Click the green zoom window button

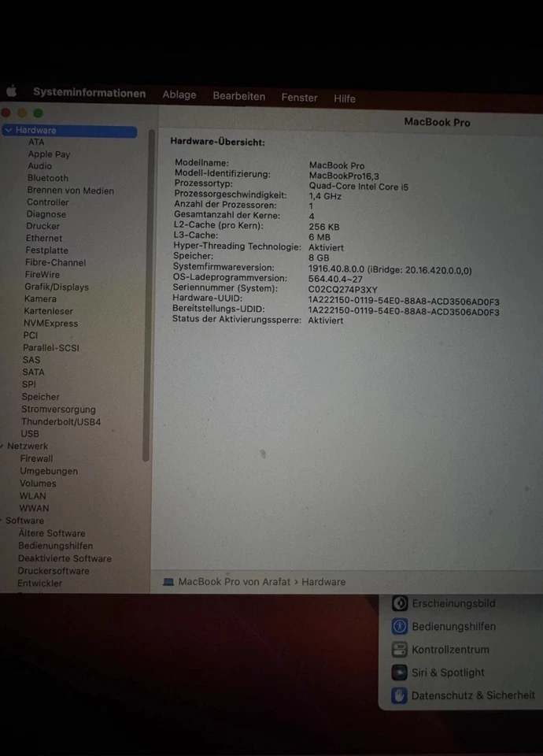[38, 113]
